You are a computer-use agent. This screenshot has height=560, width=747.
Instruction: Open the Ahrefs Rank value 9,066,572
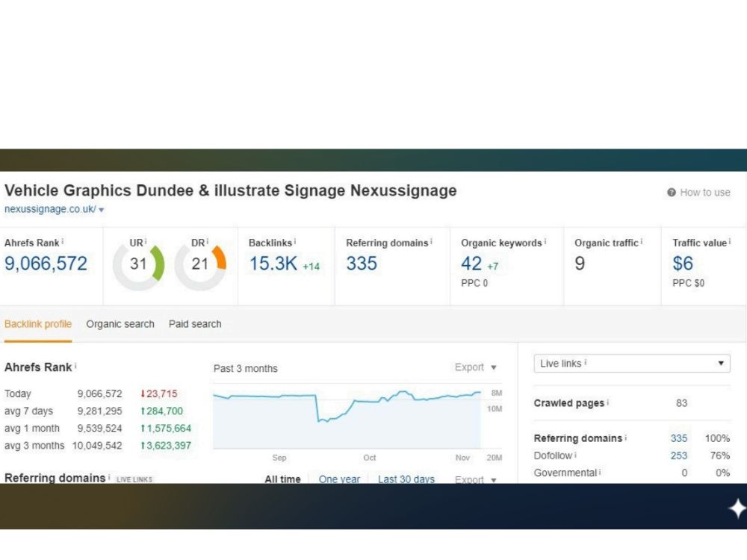tap(46, 264)
